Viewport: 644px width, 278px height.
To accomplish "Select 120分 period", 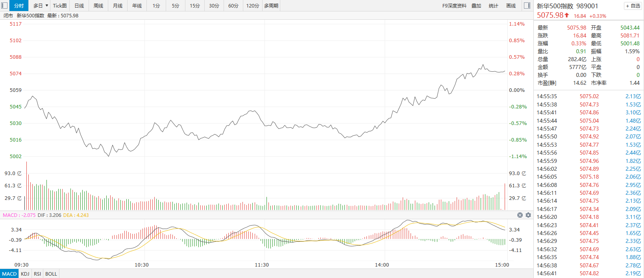I will tap(253, 6).
